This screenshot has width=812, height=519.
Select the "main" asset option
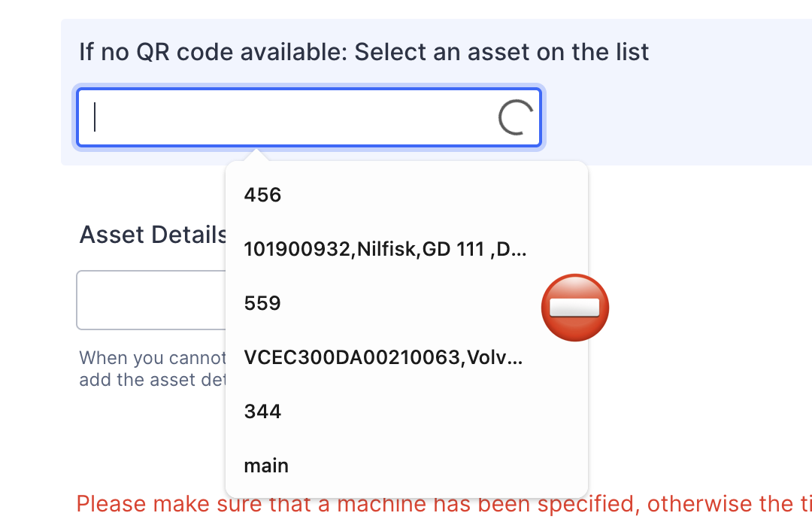(266, 466)
